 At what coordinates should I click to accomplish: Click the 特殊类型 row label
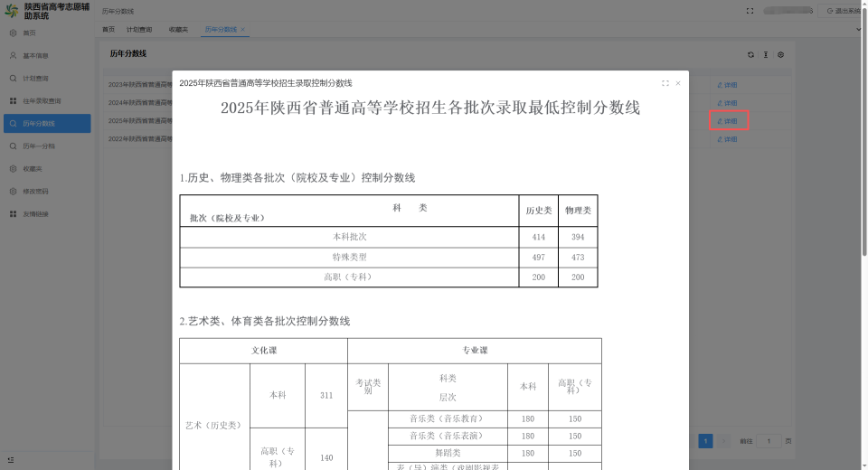click(349, 258)
